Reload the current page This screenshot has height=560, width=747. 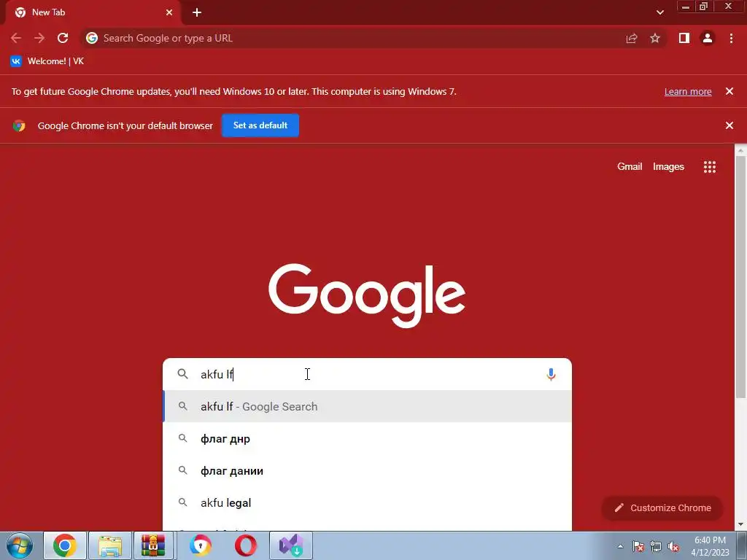point(63,38)
